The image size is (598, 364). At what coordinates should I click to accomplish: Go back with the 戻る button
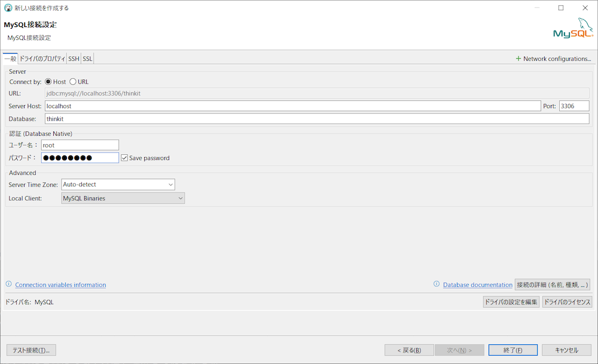click(x=409, y=350)
